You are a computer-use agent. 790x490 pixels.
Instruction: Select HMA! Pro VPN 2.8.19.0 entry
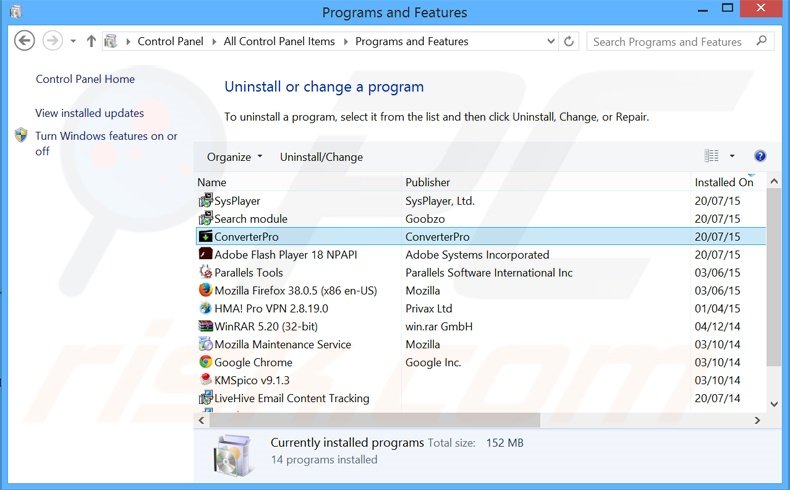click(x=271, y=309)
